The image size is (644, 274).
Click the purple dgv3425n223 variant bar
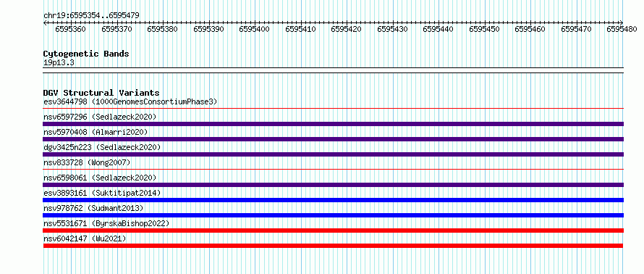click(333, 154)
